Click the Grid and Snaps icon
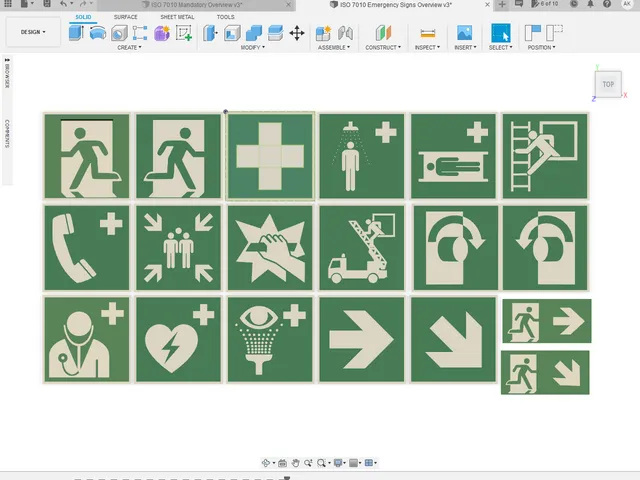 point(353,463)
